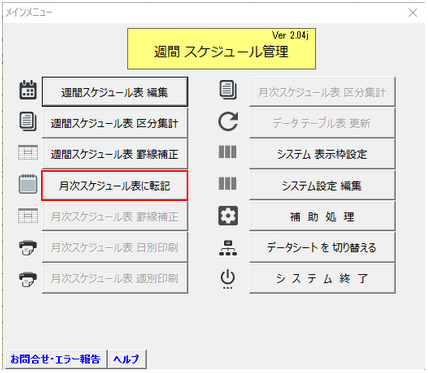This screenshot has width=428, height=373.
Task: Click the power icon beside システム終了
Action: pos(228,279)
